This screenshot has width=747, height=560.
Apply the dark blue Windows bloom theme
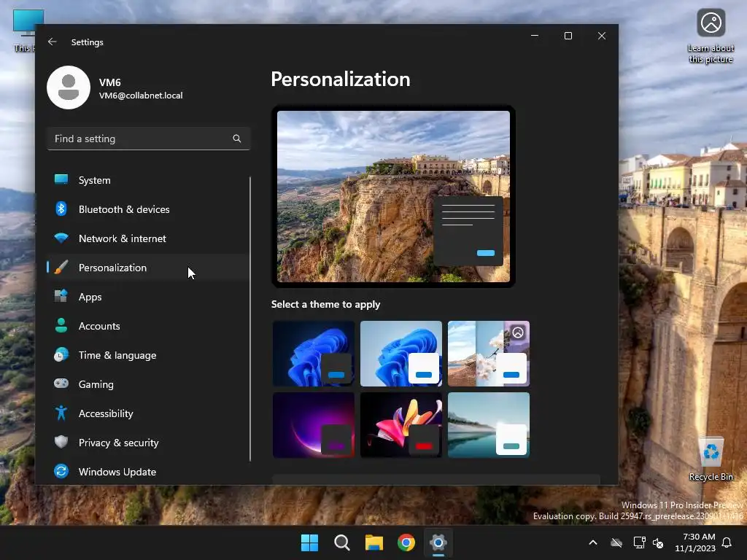tap(314, 354)
